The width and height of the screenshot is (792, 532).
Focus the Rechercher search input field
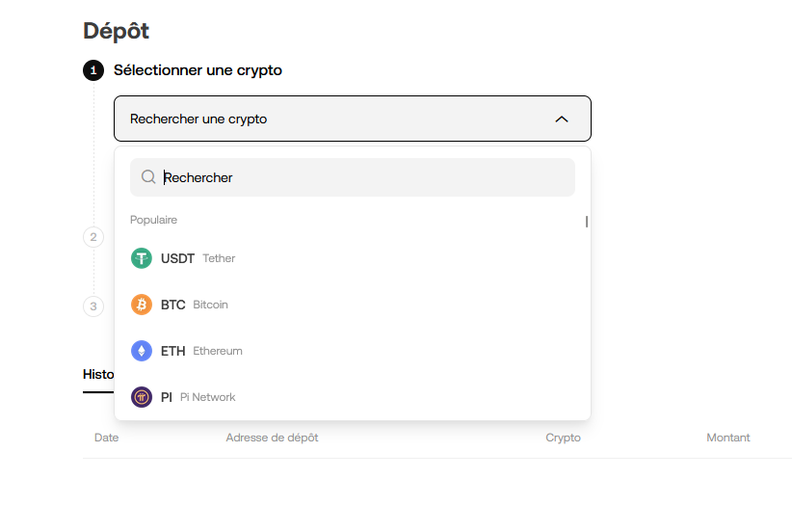pyautogui.click(x=353, y=177)
